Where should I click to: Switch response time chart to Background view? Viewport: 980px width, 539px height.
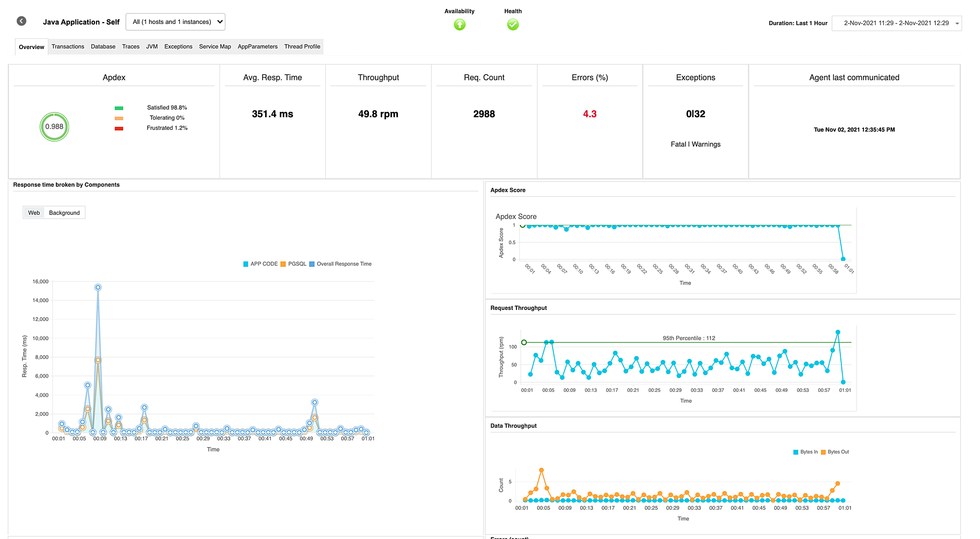64,212
